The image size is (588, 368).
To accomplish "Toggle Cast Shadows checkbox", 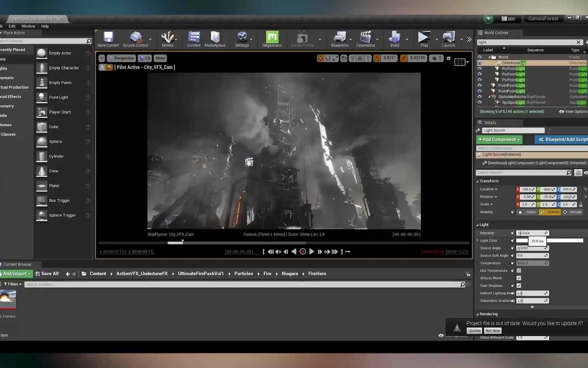I will (519, 286).
